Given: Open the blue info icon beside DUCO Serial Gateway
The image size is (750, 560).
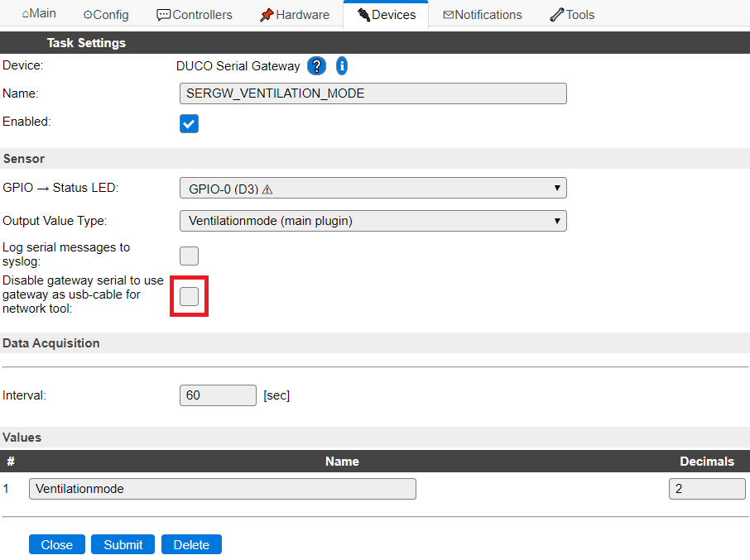Looking at the screenshot, I should tap(342, 66).
